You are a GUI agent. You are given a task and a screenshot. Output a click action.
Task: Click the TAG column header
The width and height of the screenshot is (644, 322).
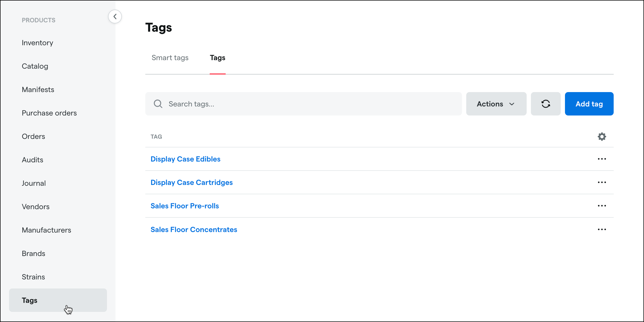(x=156, y=137)
